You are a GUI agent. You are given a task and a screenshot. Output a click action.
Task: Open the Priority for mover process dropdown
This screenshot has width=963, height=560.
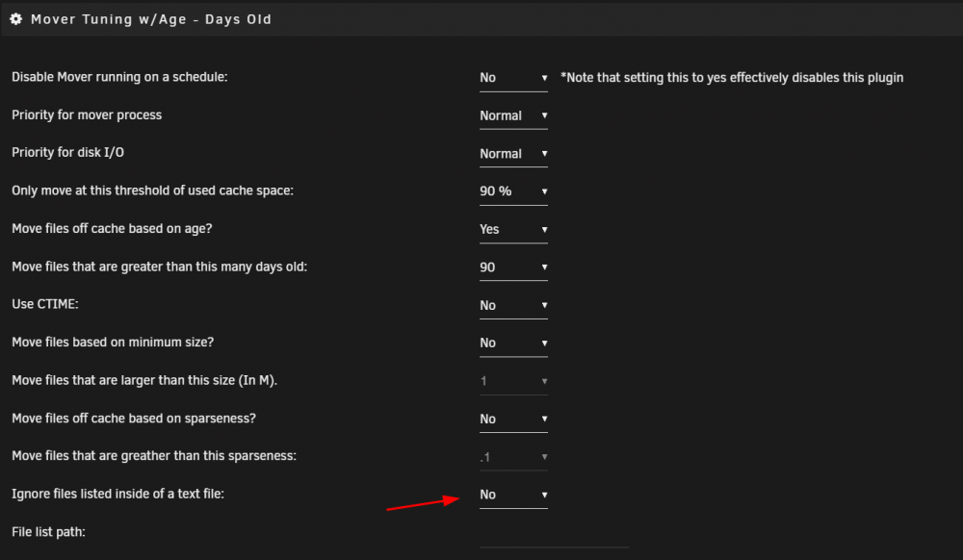pos(513,115)
